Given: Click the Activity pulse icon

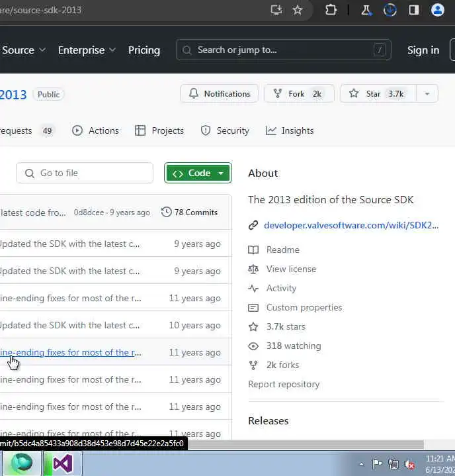Looking at the screenshot, I should 253,288.
